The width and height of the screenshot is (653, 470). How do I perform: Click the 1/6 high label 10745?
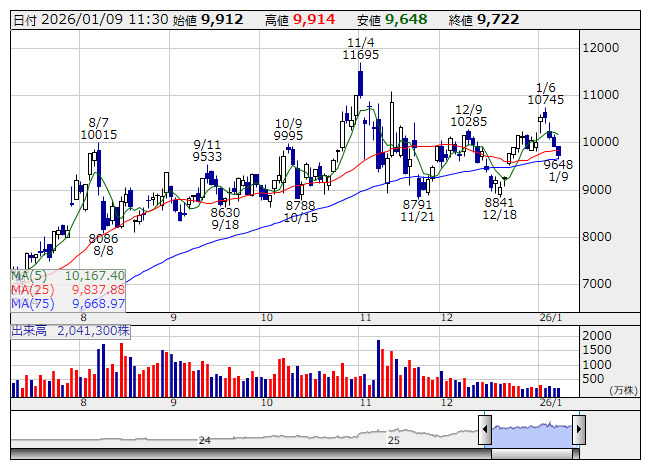coord(545,99)
